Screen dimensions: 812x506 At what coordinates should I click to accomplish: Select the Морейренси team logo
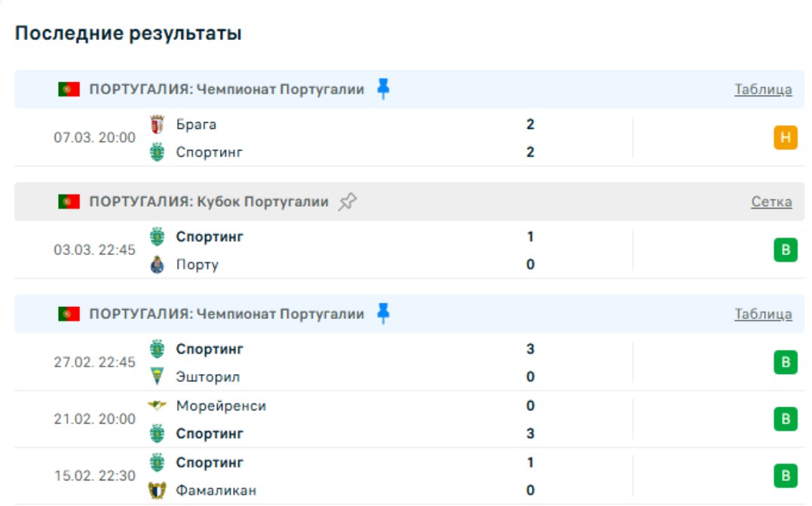[x=157, y=406]
